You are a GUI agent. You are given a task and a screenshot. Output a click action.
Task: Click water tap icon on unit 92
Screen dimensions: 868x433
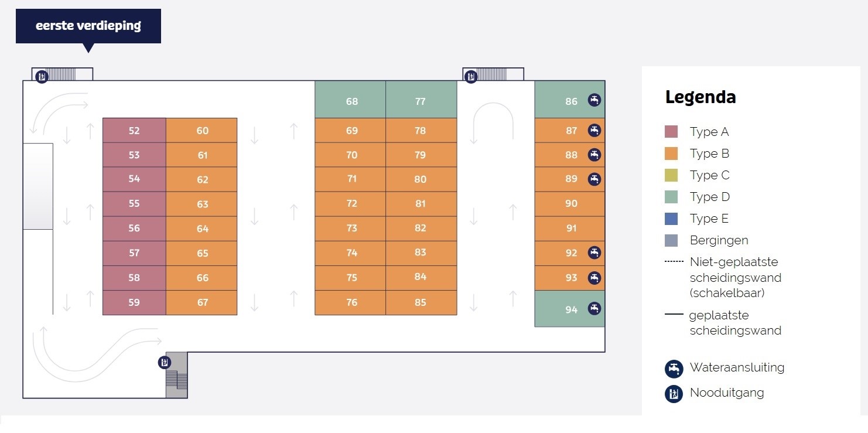click(594, 253)
